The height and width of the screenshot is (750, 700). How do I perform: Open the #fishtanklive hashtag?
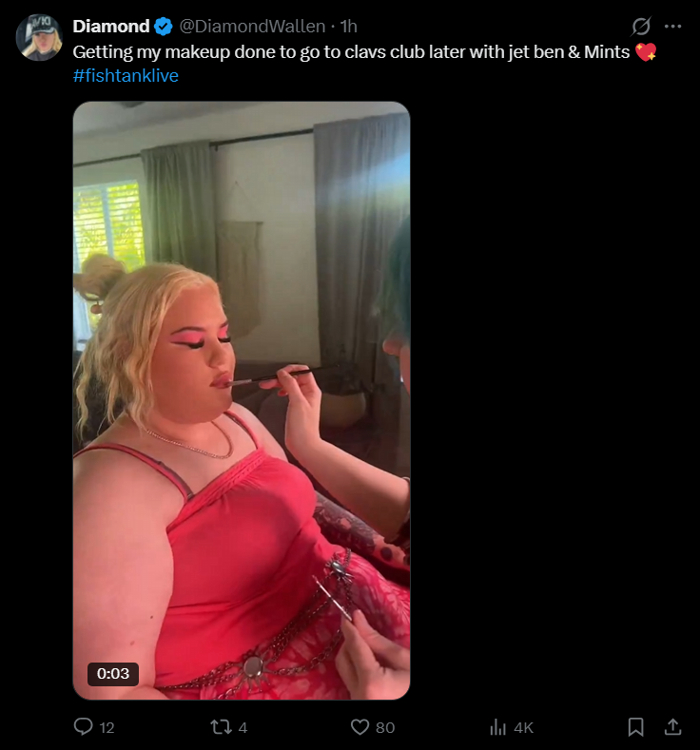[x=126, y=76]
